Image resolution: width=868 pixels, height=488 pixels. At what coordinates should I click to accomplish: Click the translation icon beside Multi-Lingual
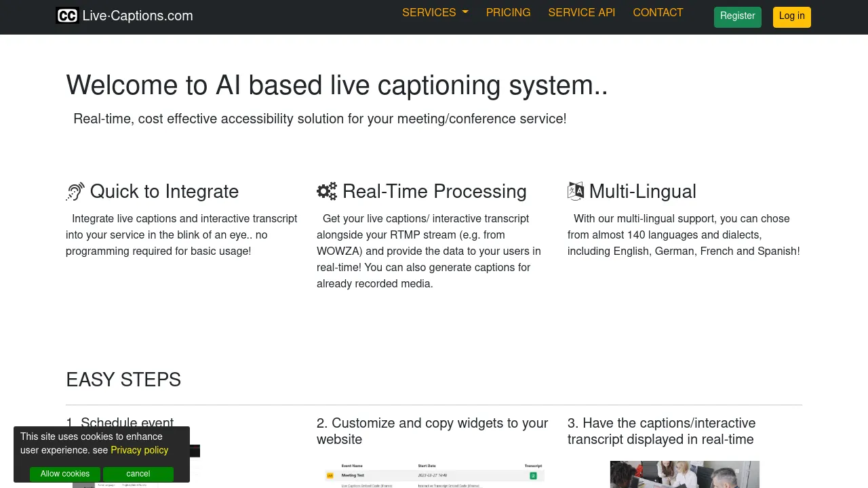point(575,191)
